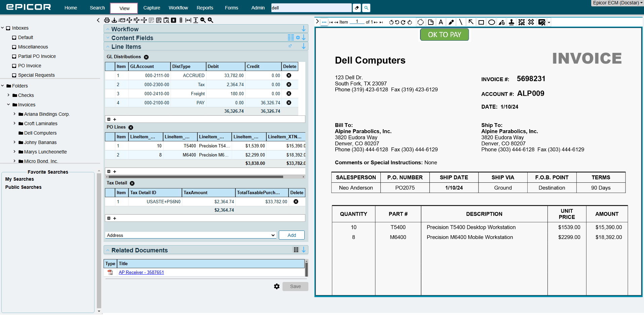Click the download document icon

[114, 20]
